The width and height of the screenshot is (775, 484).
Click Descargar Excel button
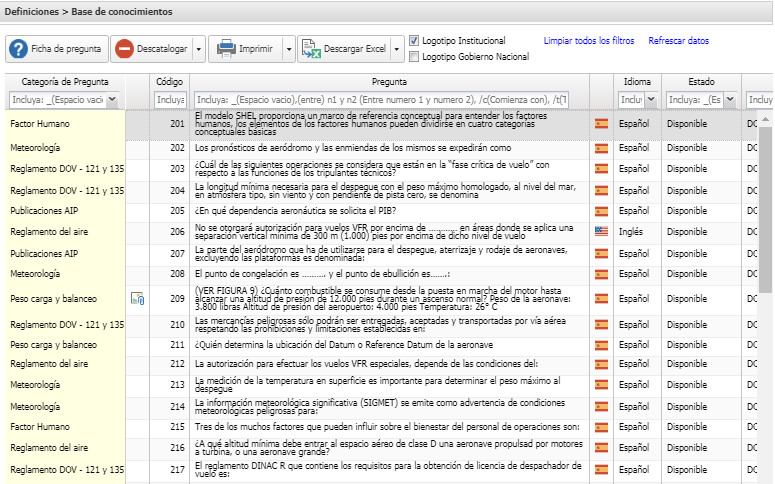[x=344, y=49]
